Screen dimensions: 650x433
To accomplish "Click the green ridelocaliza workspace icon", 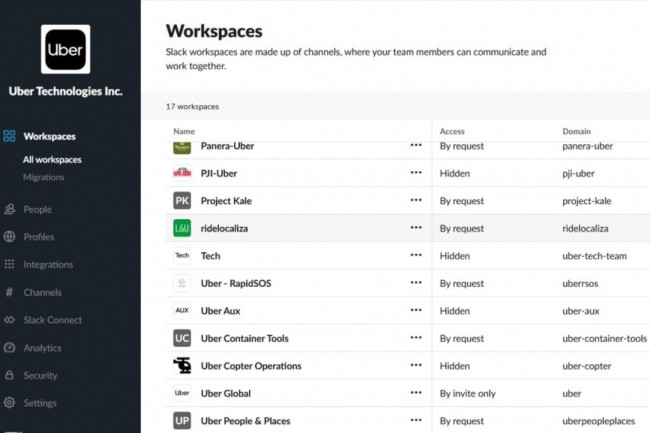I will pyautogui.click(x=182, y=228).
